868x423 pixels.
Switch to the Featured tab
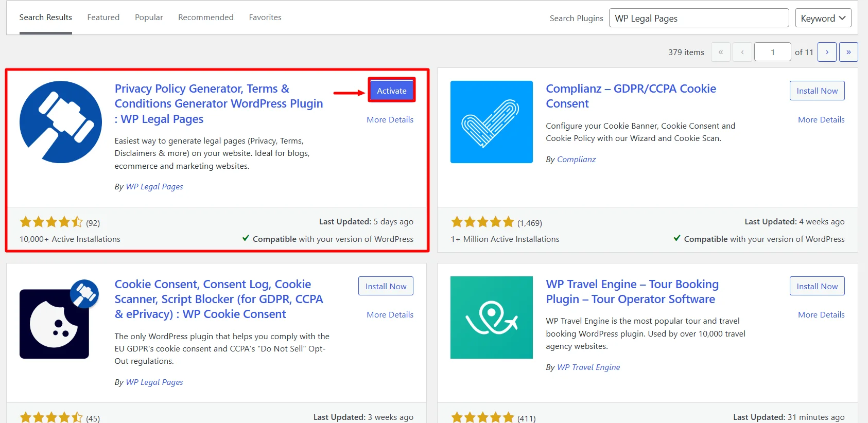(103, 17)
